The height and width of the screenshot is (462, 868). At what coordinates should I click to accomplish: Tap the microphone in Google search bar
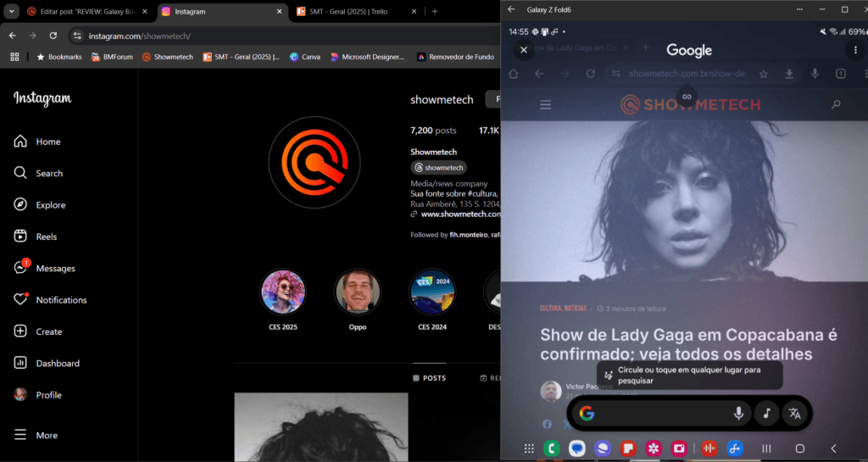tap(738, 414)
